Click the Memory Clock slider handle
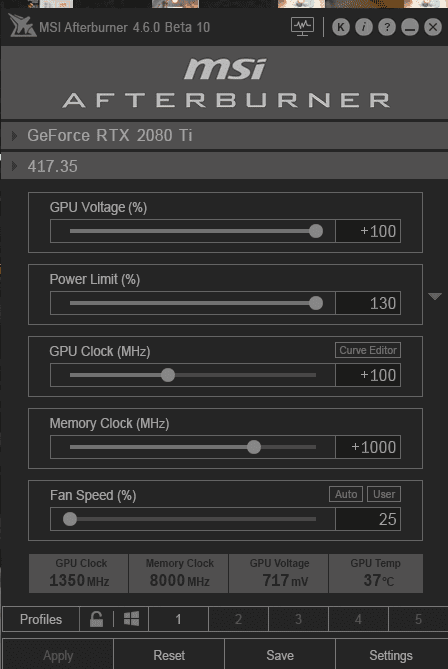The width and height of the screenshot is (448, 669). [x=254, y=448]
